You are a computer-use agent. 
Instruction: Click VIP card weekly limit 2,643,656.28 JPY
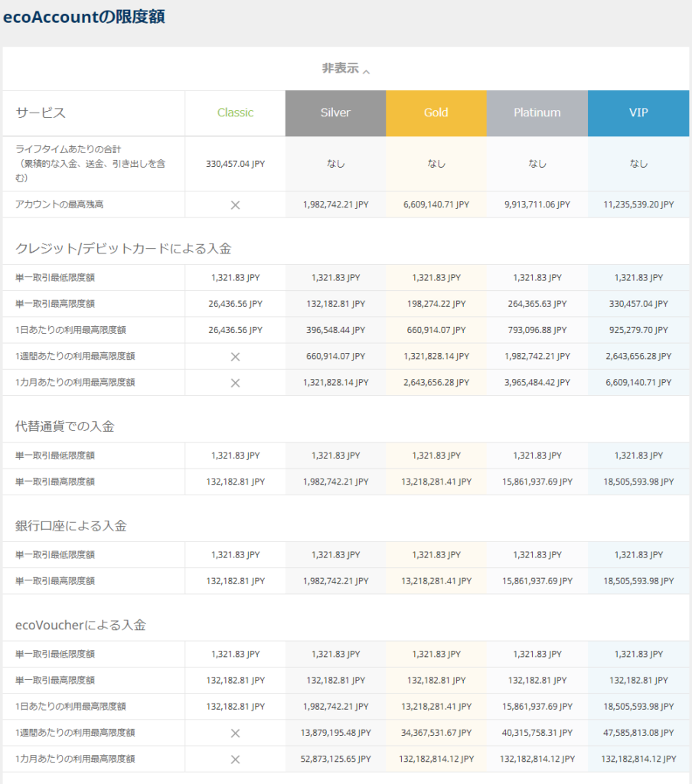click(638, 356)
